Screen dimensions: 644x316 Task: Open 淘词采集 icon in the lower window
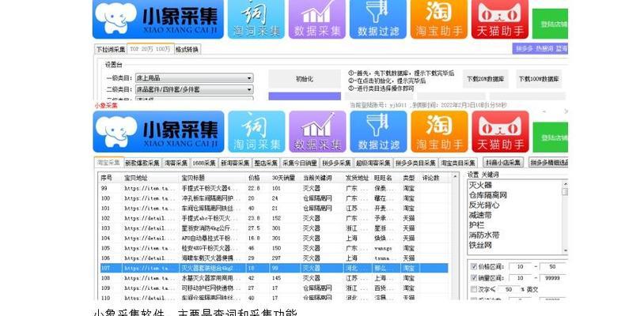coord(256,132)
